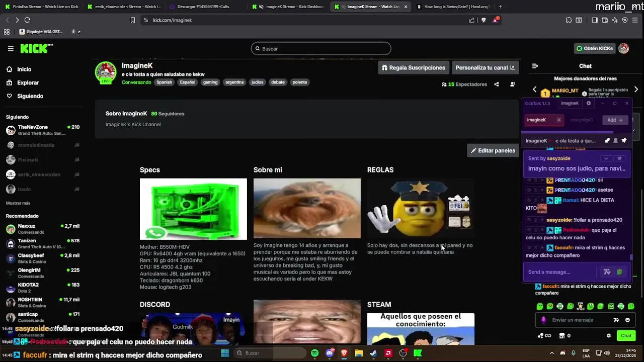Viewport: 644px width, 362px height.
Task: Add a new chatroom in KickTalk
Action: (615, 120)
